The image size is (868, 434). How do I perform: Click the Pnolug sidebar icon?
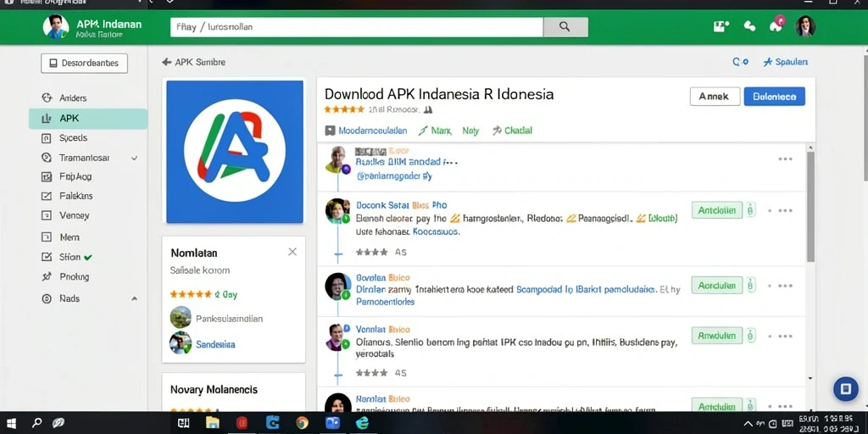pos(47,276)
